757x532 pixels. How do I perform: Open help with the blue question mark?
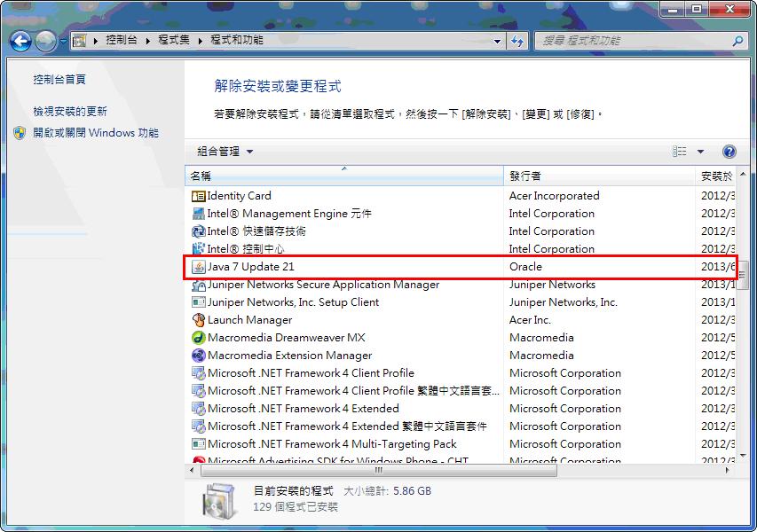click(x=729, y=152)
